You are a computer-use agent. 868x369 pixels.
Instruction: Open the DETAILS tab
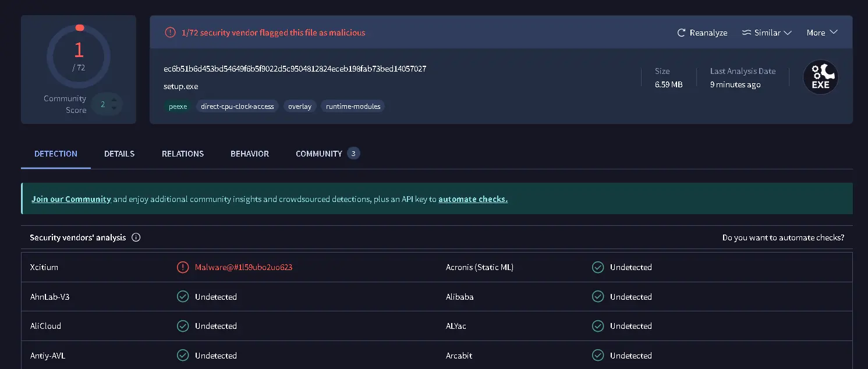point(119,154)
